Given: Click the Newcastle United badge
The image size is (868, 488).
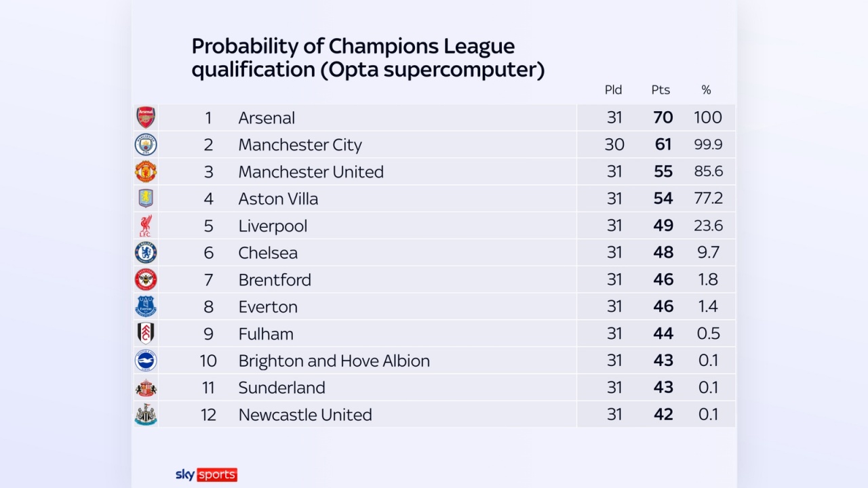Looking at the screenshot, I should click(146, 414).
